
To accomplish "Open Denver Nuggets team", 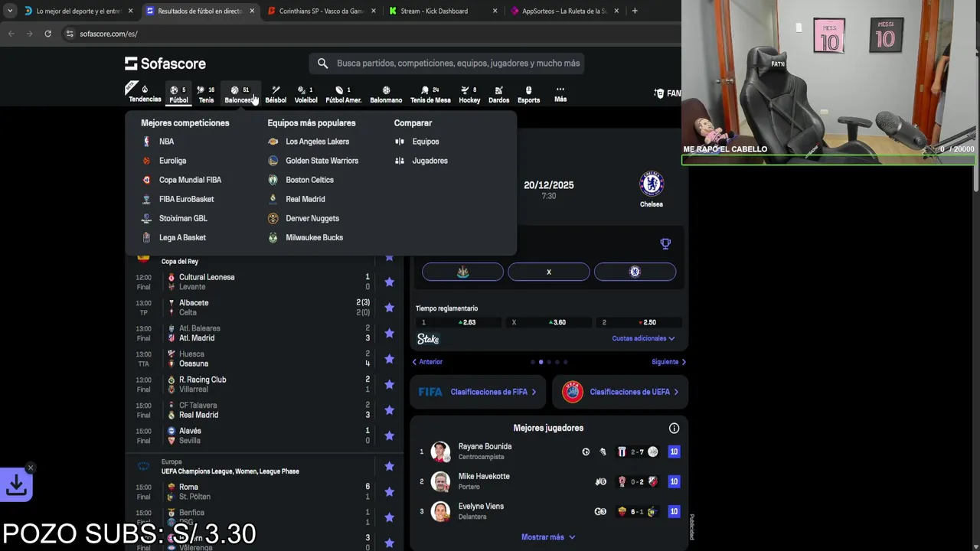I will [x=312, y=218].
